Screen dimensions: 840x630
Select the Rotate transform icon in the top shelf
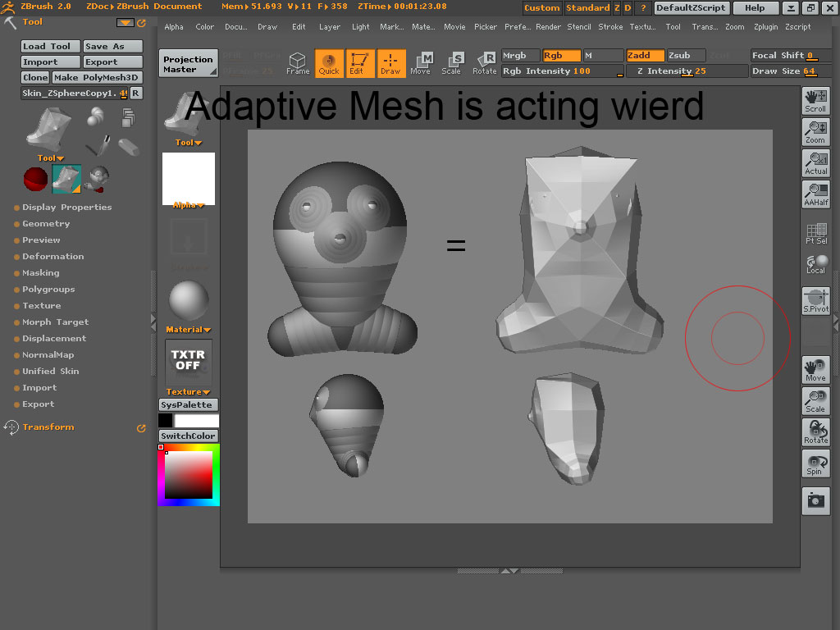coord(484,63)
